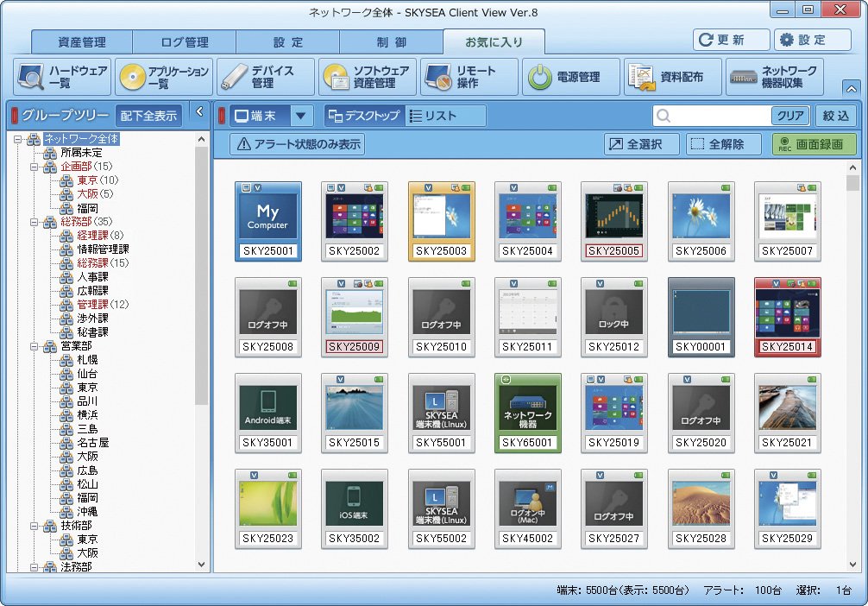This screenshot has width=868, height=606.
Task: Click 全解除 deselect all button
Action: 722,144
